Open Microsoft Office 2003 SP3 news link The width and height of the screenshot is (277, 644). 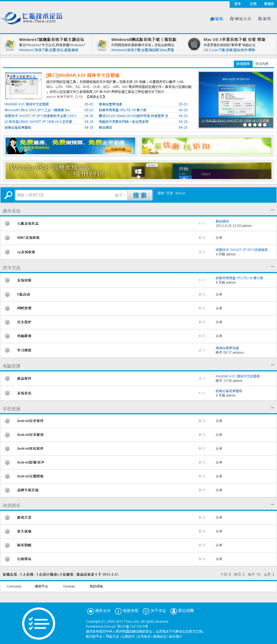tap(37, 110)
